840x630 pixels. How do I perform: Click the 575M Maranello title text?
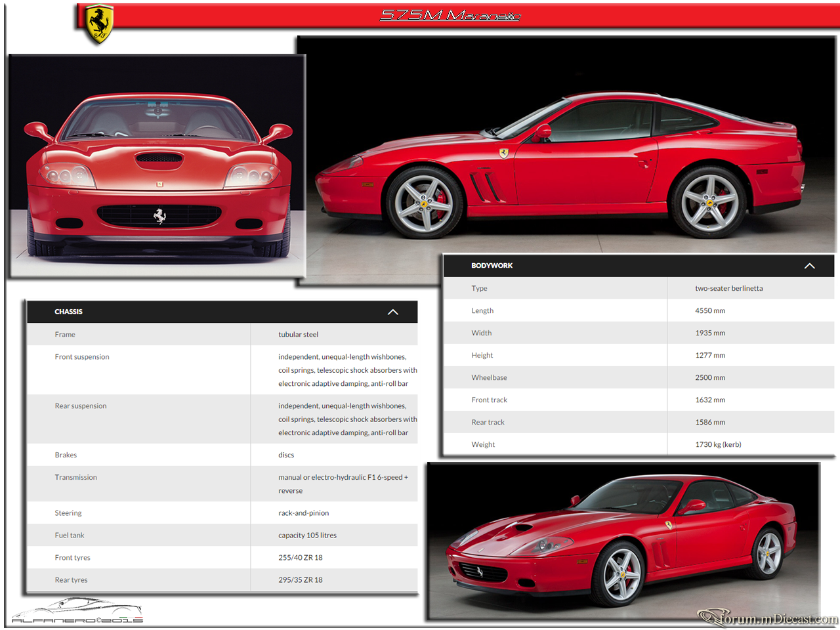click(450, 15)
